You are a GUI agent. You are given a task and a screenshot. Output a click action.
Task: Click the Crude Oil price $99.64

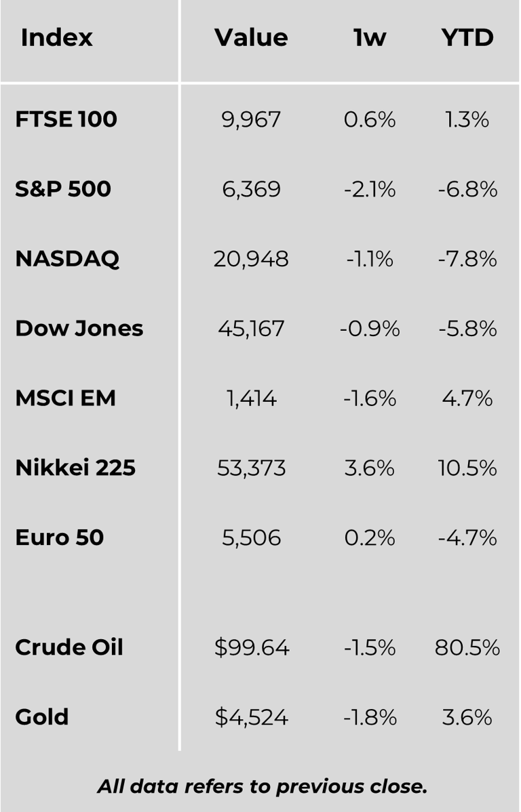coord(252,647)
